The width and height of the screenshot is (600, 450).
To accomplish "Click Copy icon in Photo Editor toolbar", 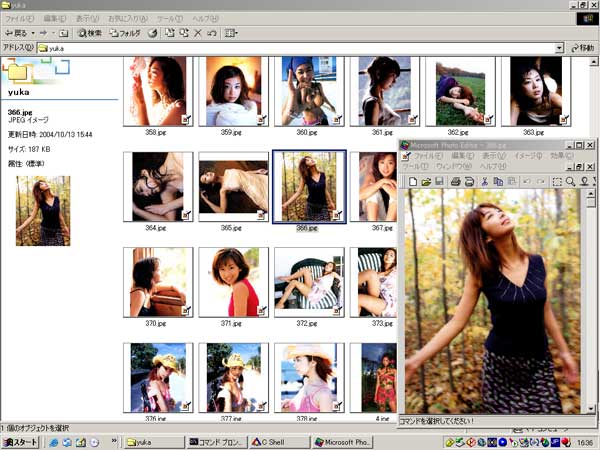I will 498,182.
